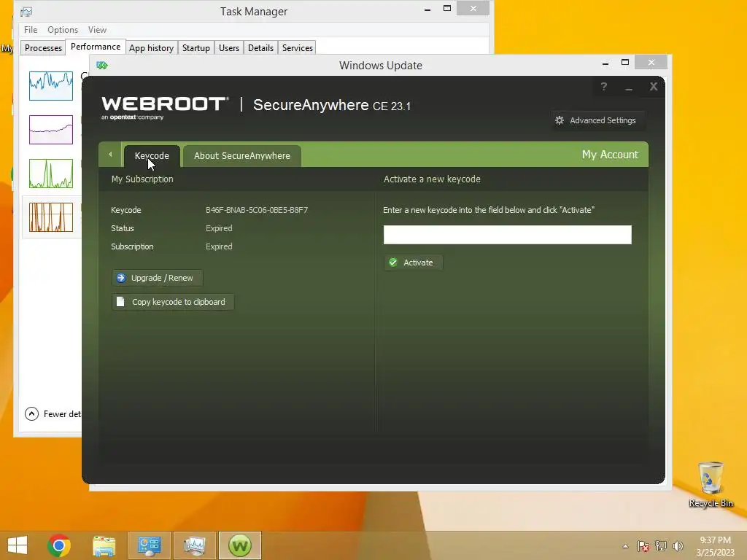747x560 pixels.
Task: Close the Webroot SecureAnywhere window
Action: click(654, 86)
